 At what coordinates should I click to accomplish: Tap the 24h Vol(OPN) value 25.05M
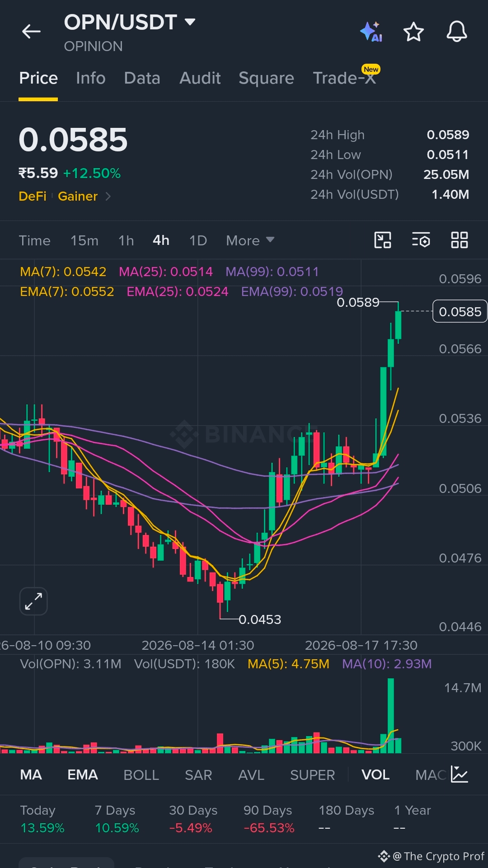click(x=446, y=174)
